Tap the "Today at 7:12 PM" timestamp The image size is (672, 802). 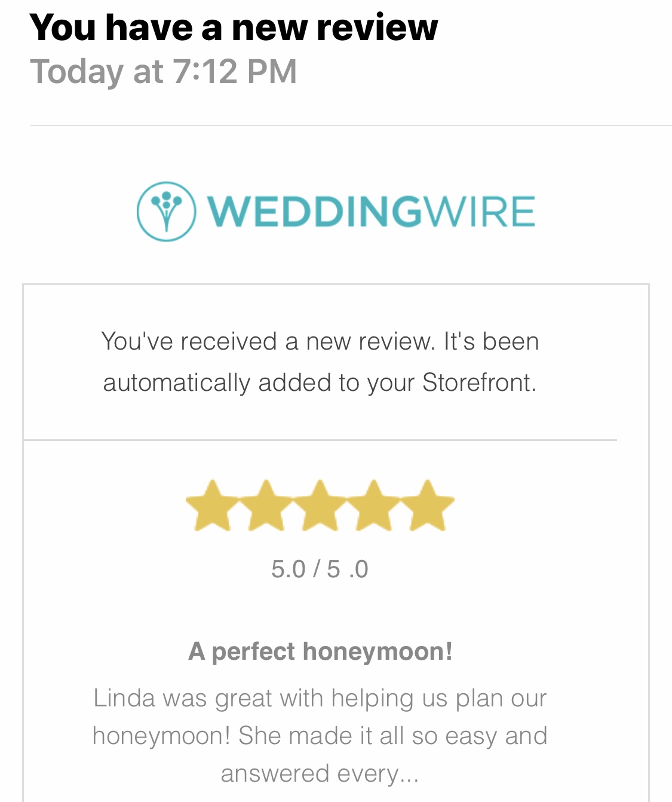click(163, 72)
